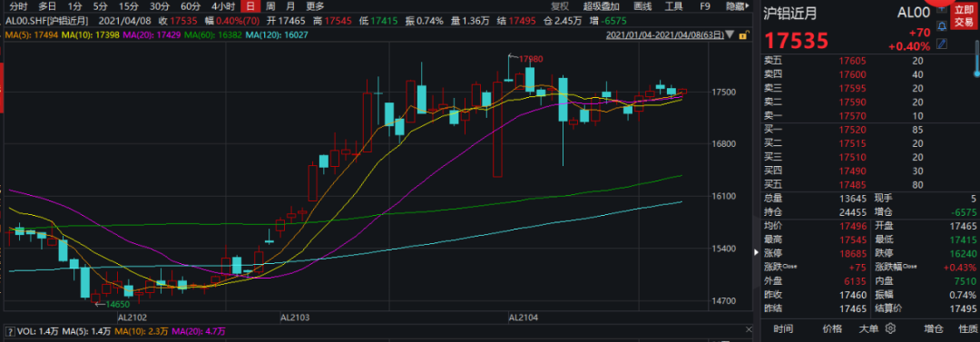Select the 日 daily period
980x342 pixels.
coord(250,7)
